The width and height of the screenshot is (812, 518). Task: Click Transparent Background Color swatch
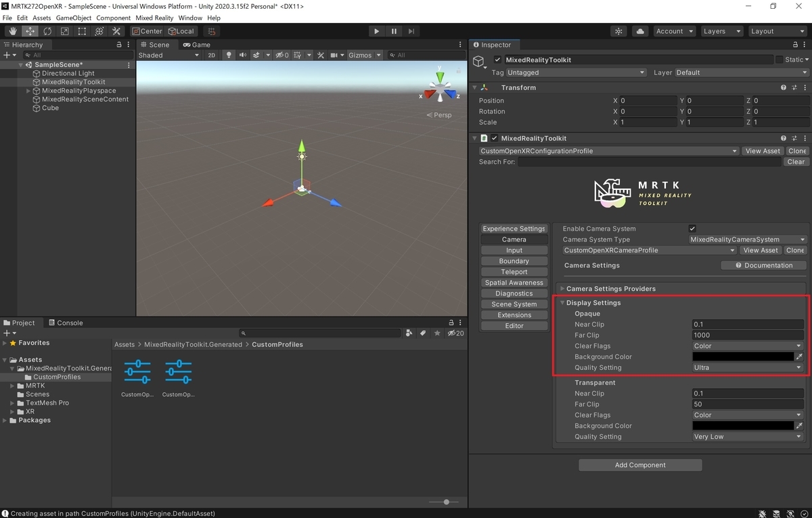743,426
